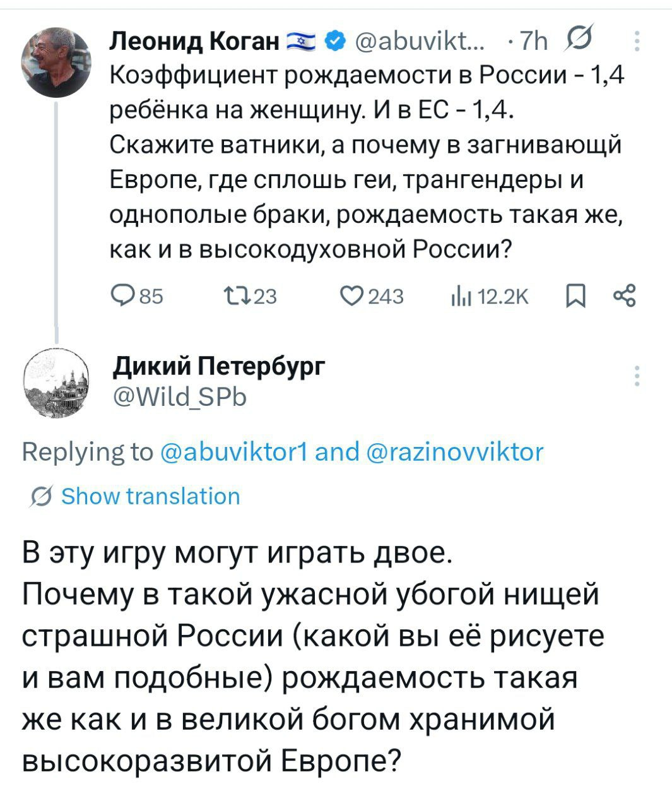
Task: Open the Леонид Коган profile name
Action: pyautogui.click(x=194, y=42)
